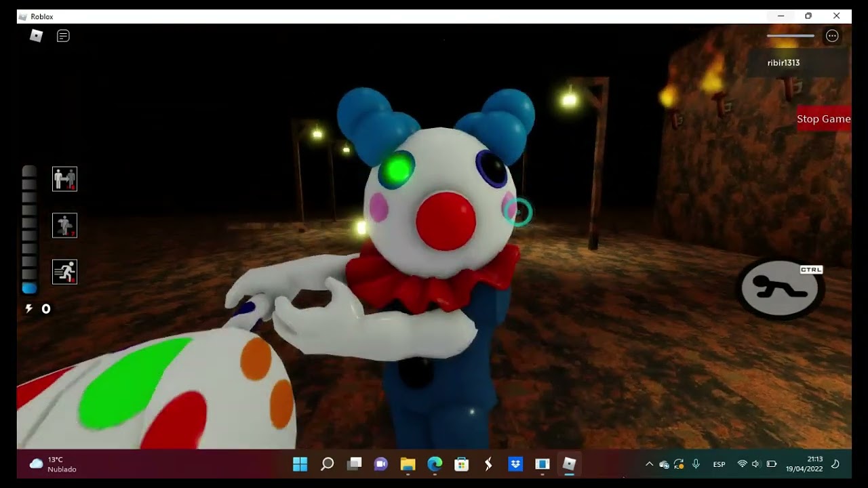The width and height of the screenshot is (868, 488).
Task: Switch the ESP keyboard language indicator
Action: (x=719, y=464)
